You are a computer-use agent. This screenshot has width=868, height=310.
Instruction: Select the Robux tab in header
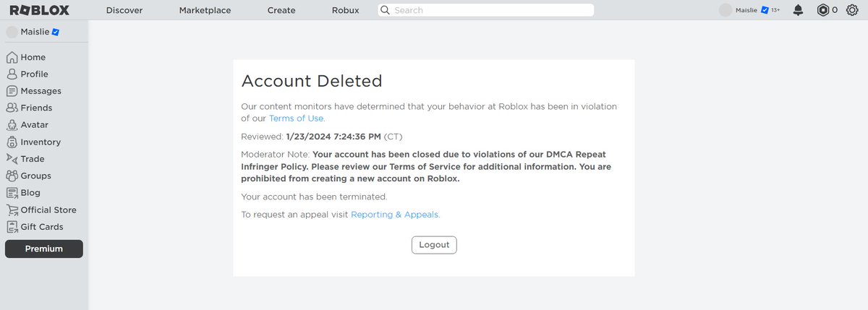point(345,10)
